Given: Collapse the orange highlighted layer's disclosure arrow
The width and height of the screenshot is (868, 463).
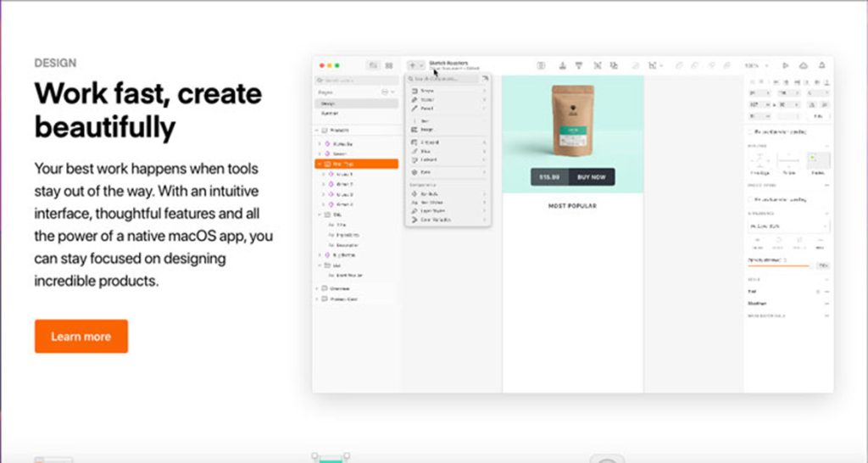Looking at the screenshot, I should tap(320, 164).
